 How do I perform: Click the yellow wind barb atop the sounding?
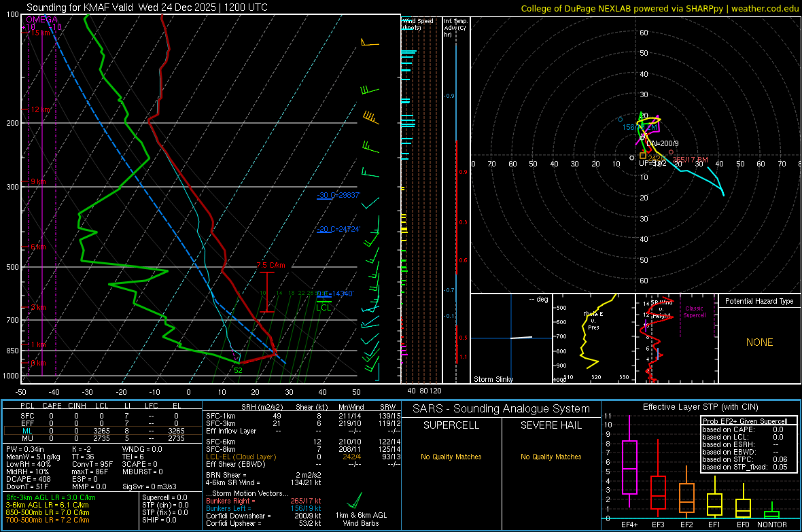click(370, 42)
